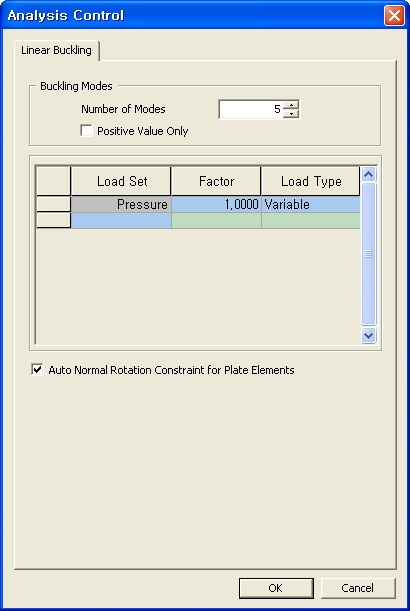Decrease Number of Modes with down arrow
Viewport: 410px width, 611px height.
coord(291,114)
